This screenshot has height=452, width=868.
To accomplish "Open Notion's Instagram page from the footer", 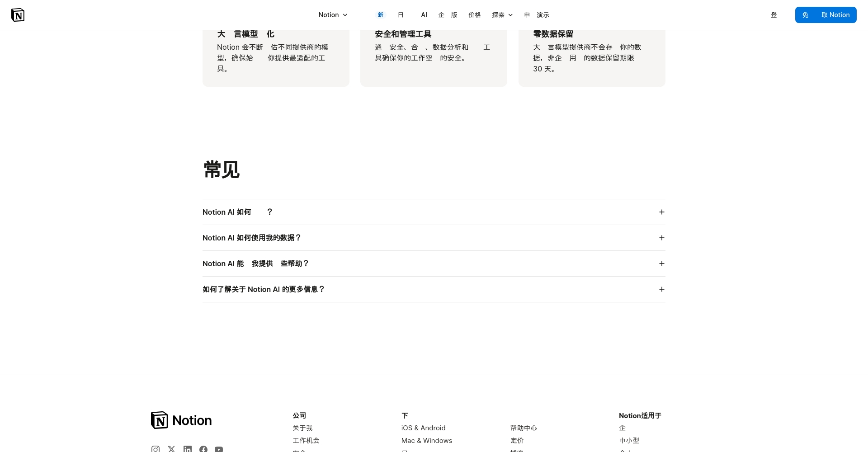I will (156, 449).
